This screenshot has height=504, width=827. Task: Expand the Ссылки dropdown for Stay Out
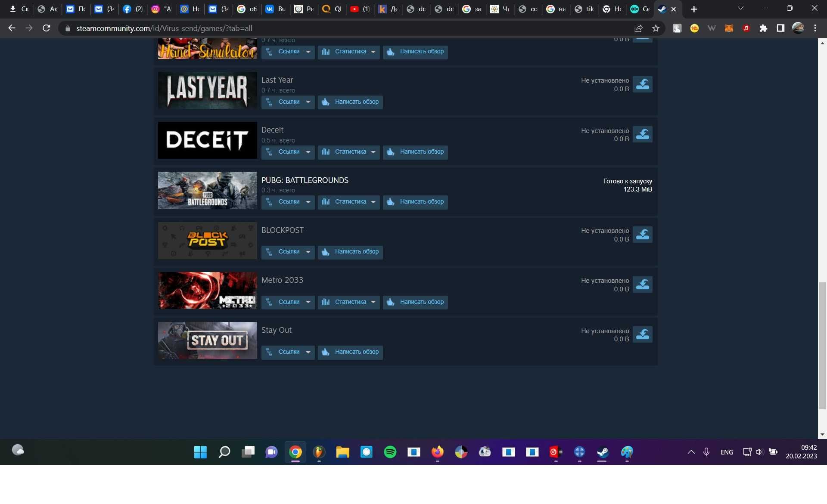tap(288, 352)
